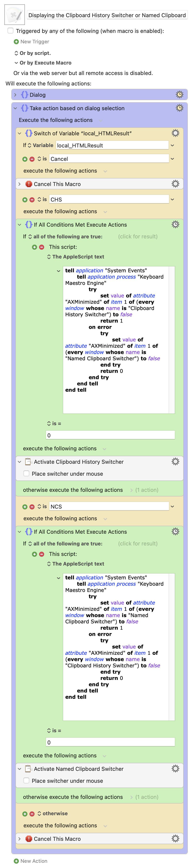Screen dimensions: 192x868
Task: Collapse the Or by Execute Macro section
Action: point(16,63)
